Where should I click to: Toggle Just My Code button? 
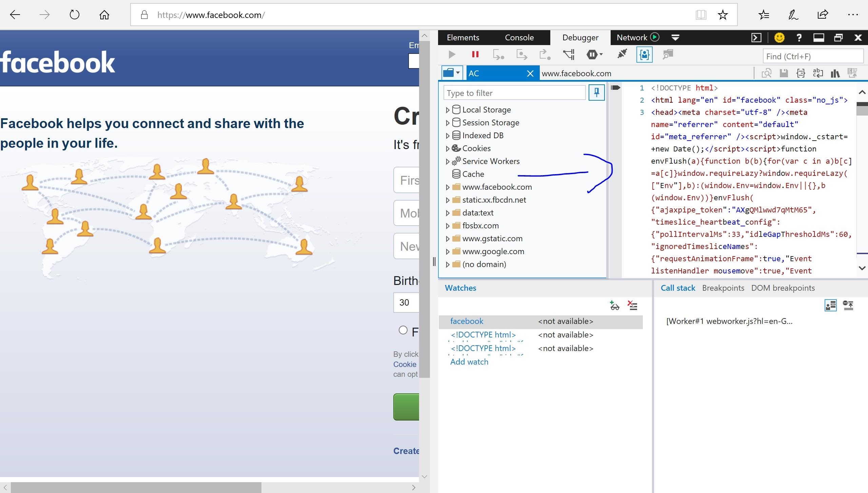(x=644, y=55)
